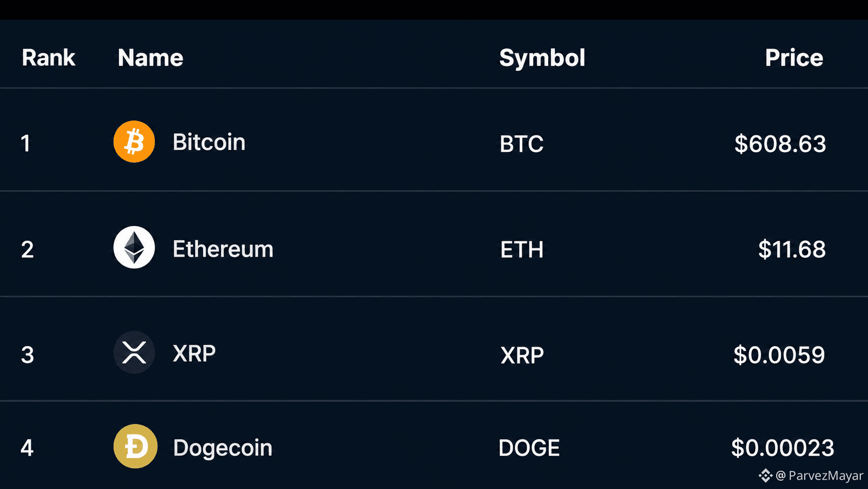The image size is (868, 489).
Task: Click the gold Dogecoin logo icon
Action: click(135, 446)
